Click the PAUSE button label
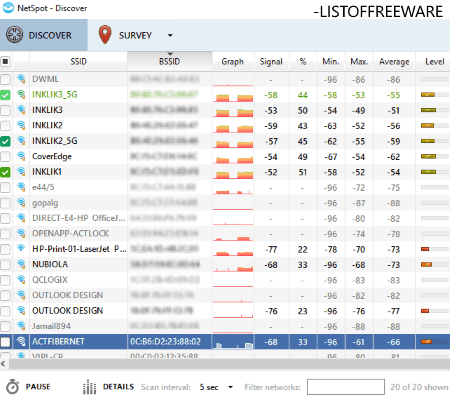Image resolution: width=450 pixels, height=400 pixels. click(x=38, y=387)
